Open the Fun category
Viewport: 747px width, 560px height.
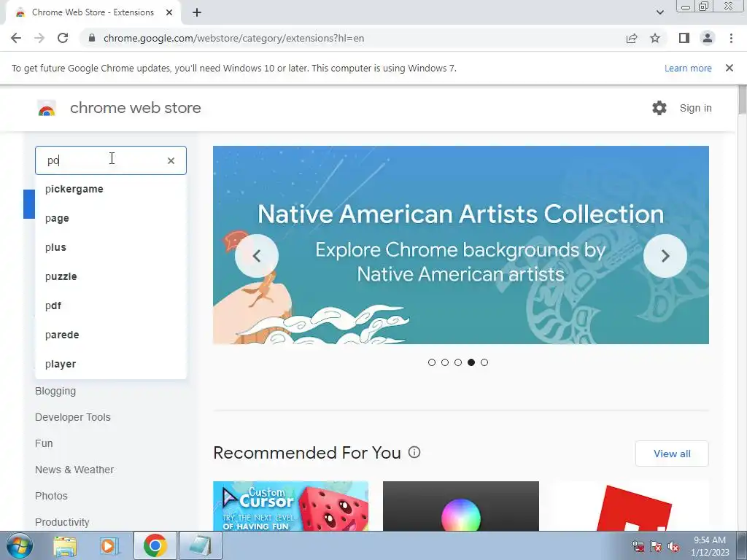click(x=44, y=443)
